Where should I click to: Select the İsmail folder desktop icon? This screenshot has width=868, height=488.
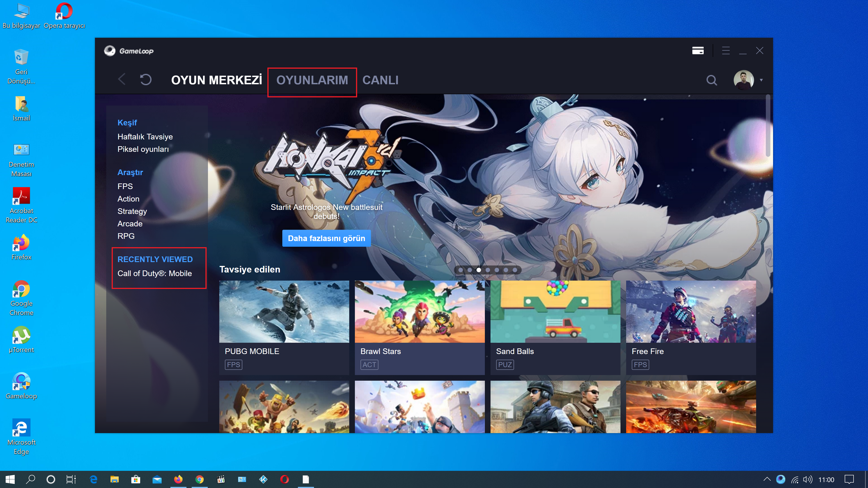[21, 108]
